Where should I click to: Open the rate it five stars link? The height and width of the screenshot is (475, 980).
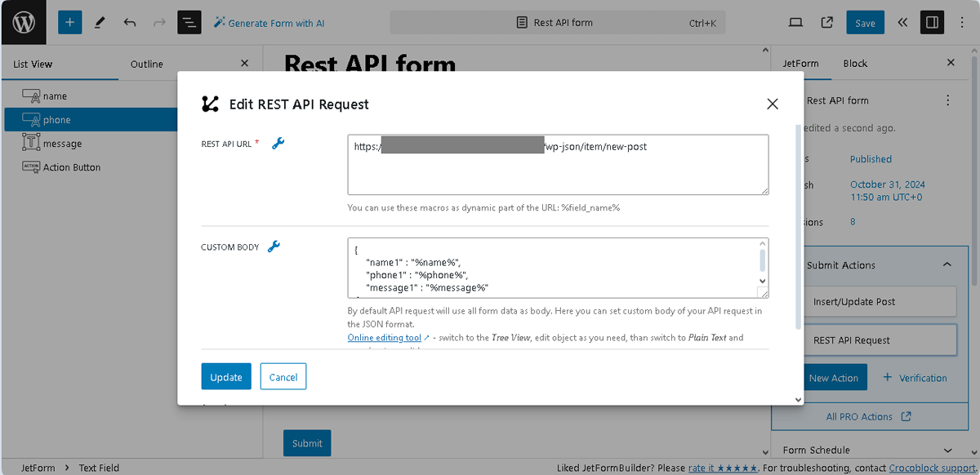tap(723, 468)
